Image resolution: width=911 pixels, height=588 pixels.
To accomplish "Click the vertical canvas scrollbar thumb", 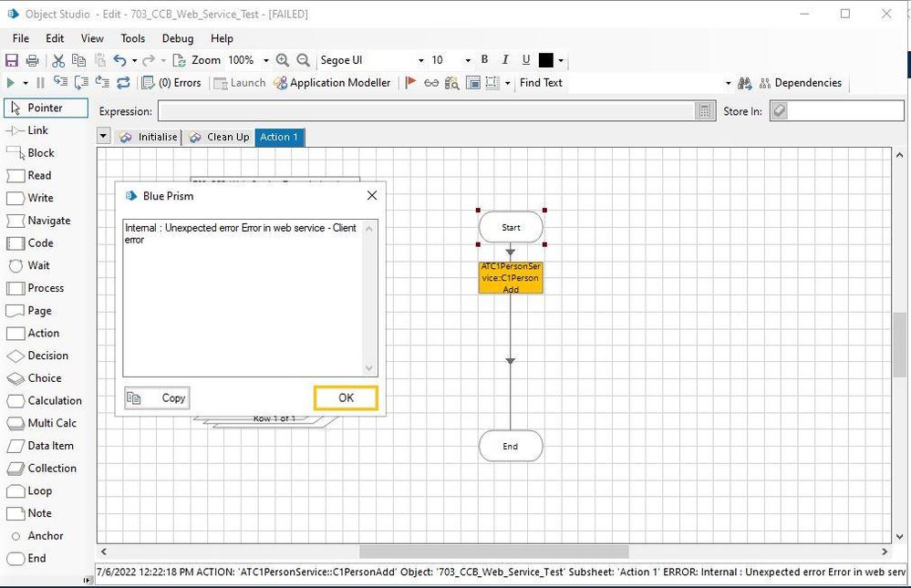I will [899, 345].
